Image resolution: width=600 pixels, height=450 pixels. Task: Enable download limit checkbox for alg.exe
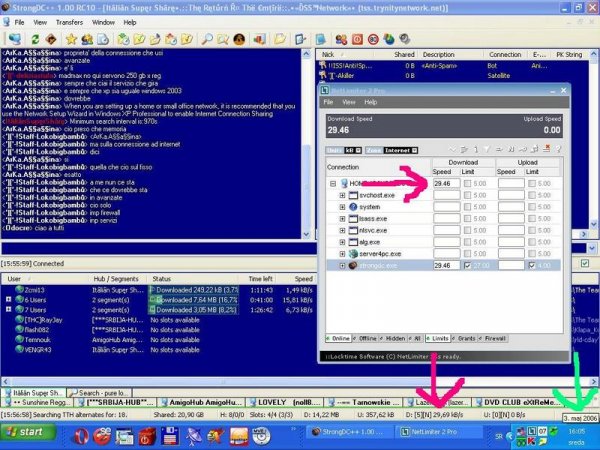pyautogui.click(x=467, y=242)
